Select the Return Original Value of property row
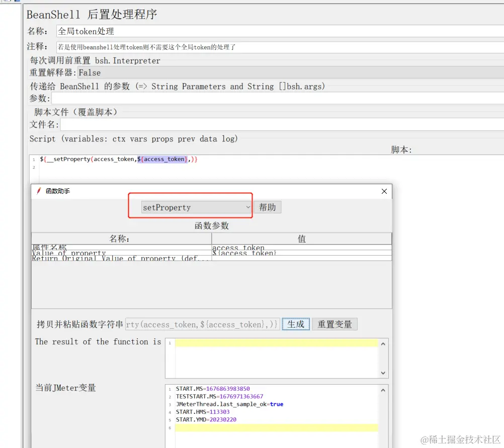This screenshot has height=448, width=504. (211, 258)
